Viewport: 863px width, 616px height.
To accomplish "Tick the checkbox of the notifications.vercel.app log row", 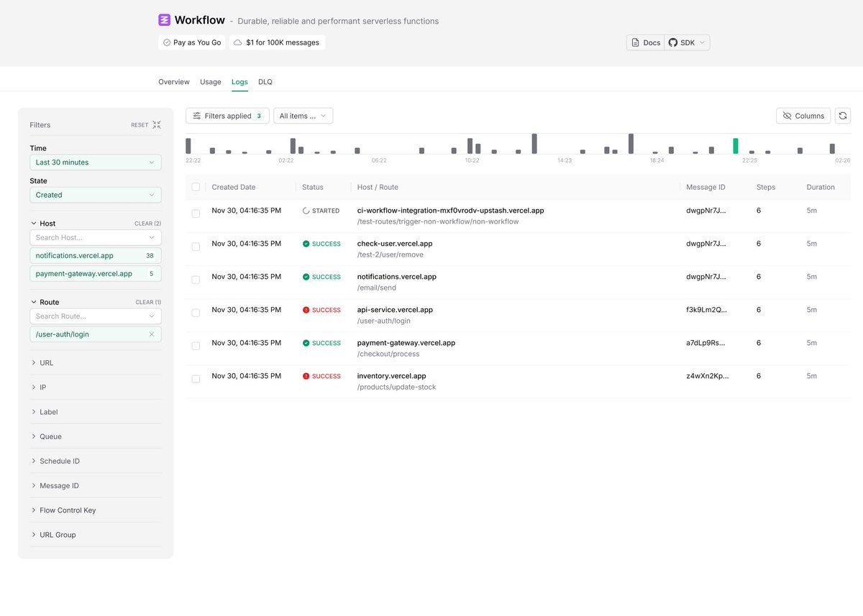I will point(196,280).
